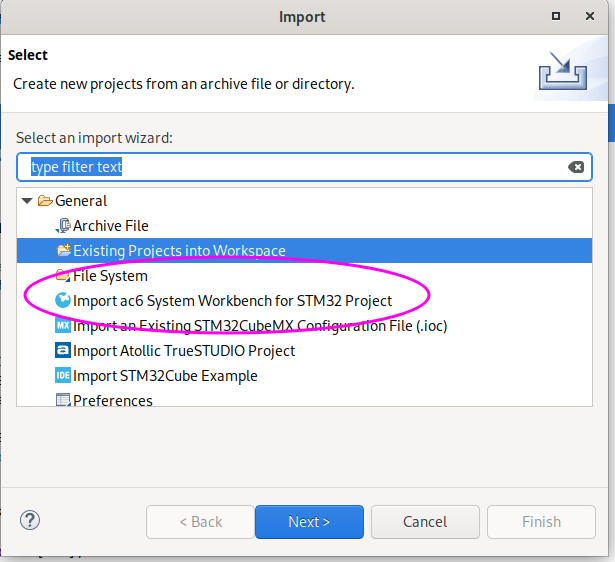The image size is (615, 562).
Task: Select the General label in the tree
Action: click(x=81, y=201)
